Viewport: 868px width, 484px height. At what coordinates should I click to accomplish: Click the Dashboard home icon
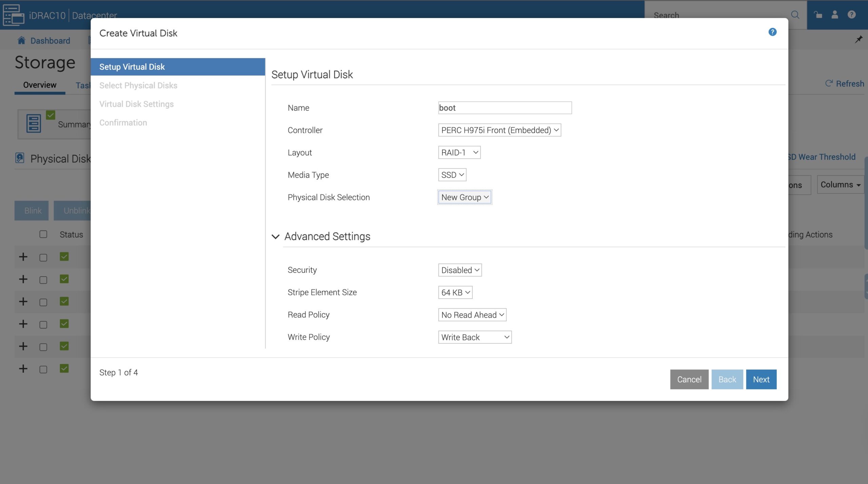[x=21, y=40]
